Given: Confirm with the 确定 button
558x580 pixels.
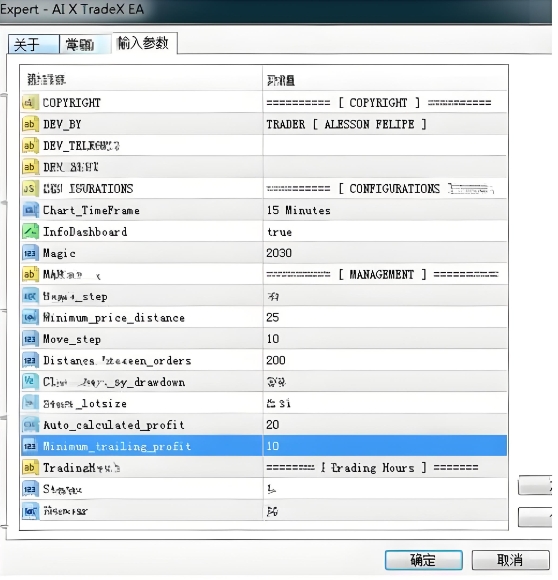Looking at the screenshot, I should click(424, 560).
